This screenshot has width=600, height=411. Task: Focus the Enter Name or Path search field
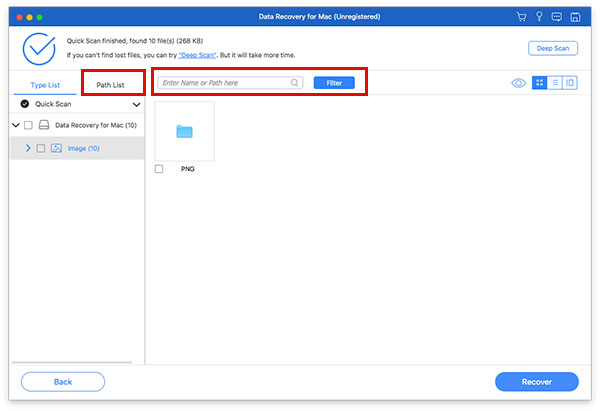(x=230, y=83)
